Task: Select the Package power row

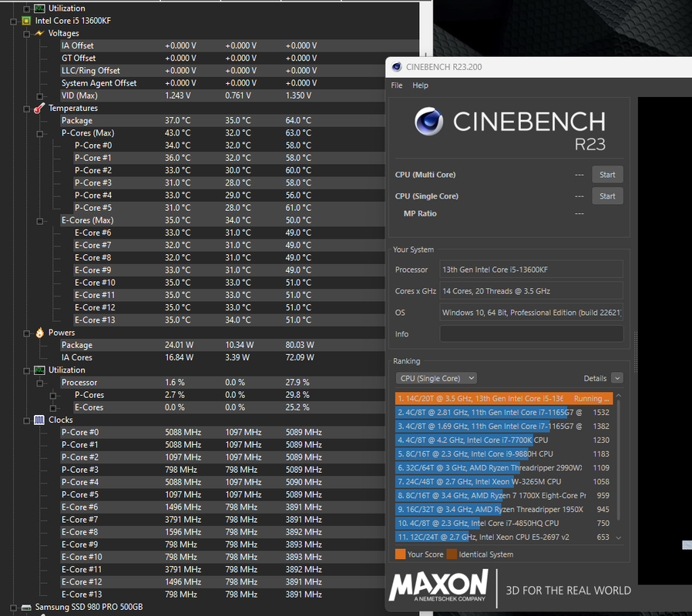Action: (223, 345)
